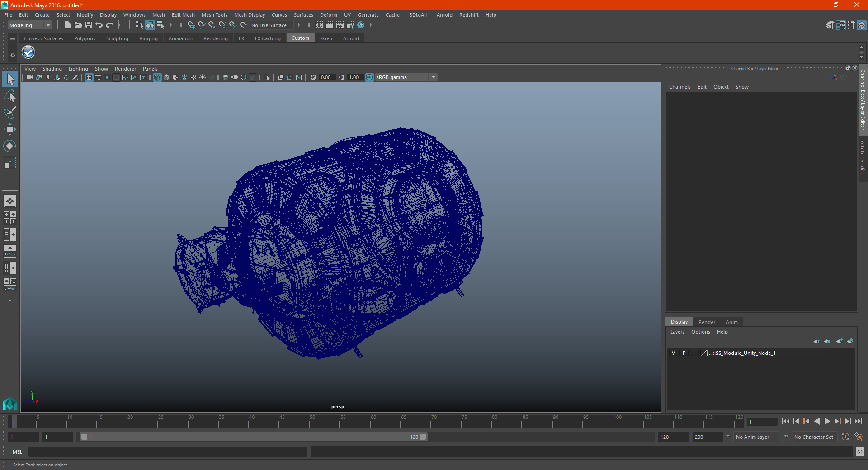The height and width of the screenshot is (470, 868).
Task: Click the checkmark shelf icon
Action: [x=28, y=52]
